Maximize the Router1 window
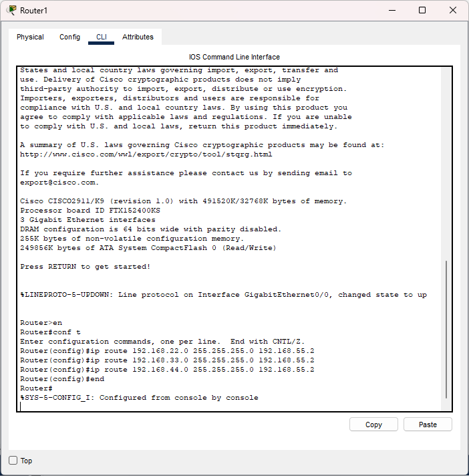Image resolution: width=469 pixels, height=476 pixels. [422, 10]
